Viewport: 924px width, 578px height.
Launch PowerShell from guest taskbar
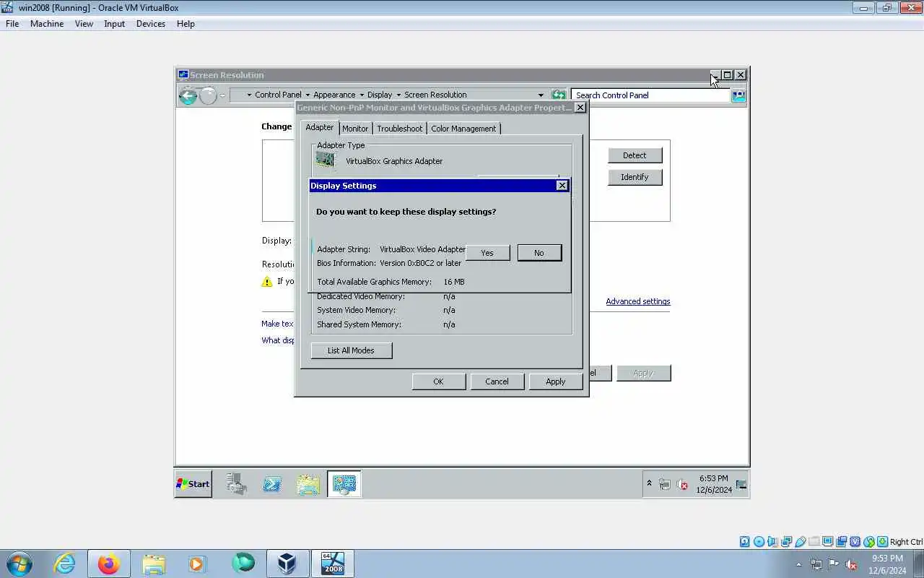point(272,484)
